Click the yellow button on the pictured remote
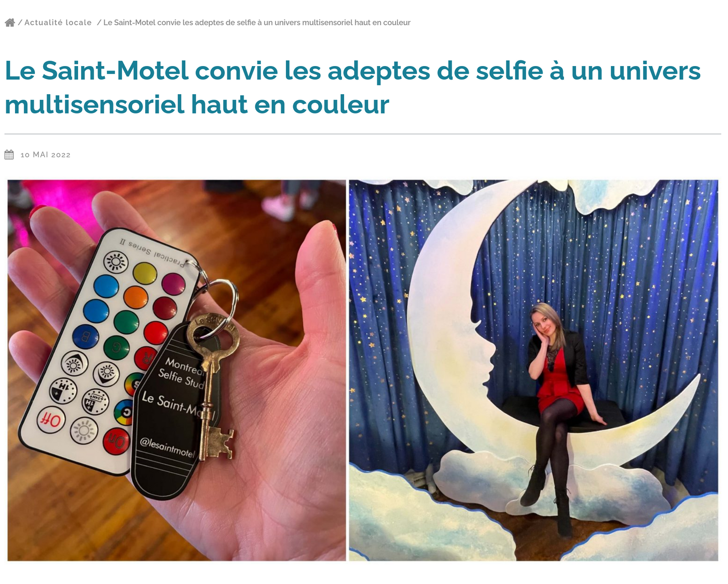 [x=145, y=273]
